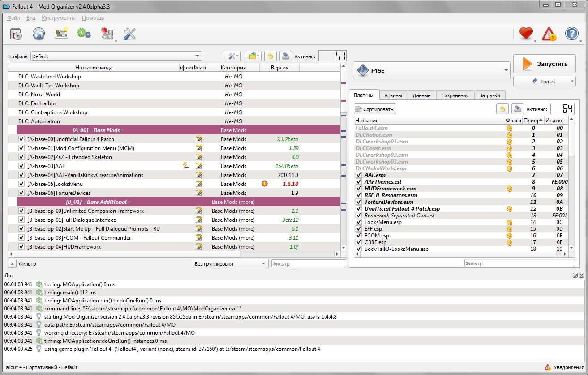Click the plugin list filter input
Viewport: 588px width, 375px height.
(519, 263)
